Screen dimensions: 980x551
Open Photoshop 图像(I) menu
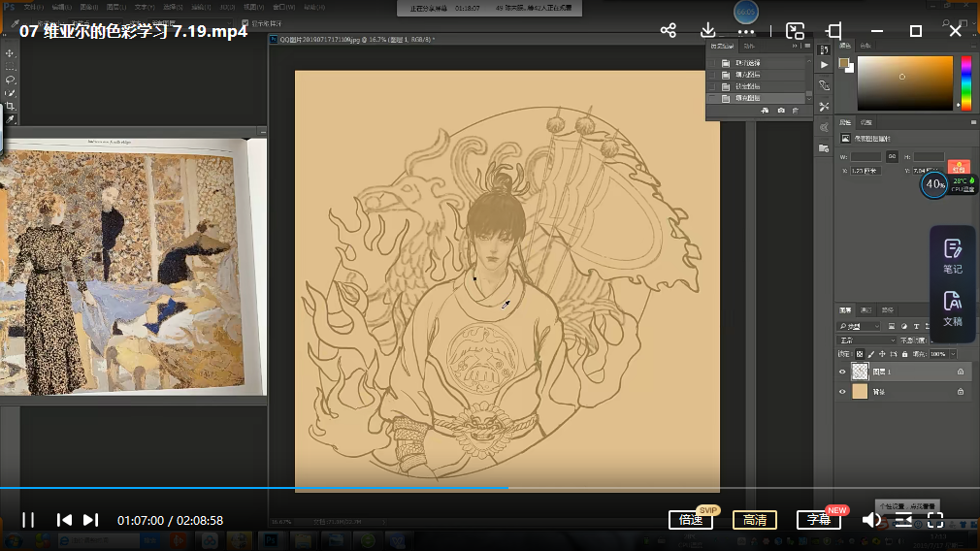pyautogui.click(x=88, y=7)
